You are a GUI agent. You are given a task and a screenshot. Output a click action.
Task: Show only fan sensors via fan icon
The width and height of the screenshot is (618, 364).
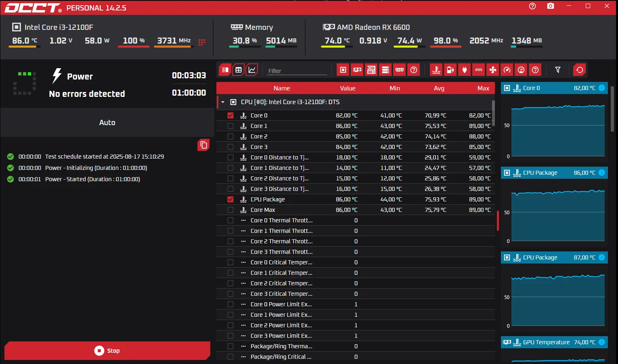click(493, 70)
